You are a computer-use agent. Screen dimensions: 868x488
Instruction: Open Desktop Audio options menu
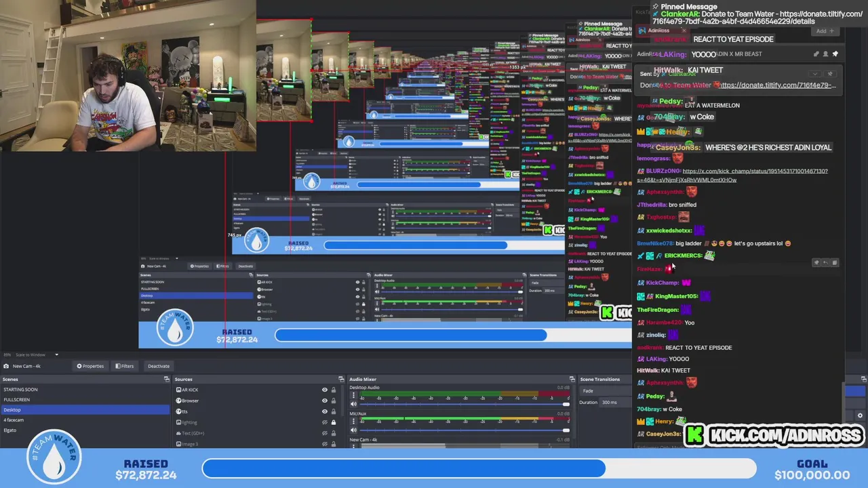pos(353,395)
